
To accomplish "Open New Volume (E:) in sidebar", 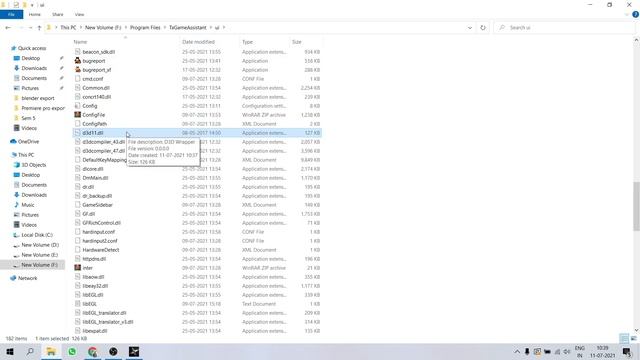I will click(x=40, y=255).
